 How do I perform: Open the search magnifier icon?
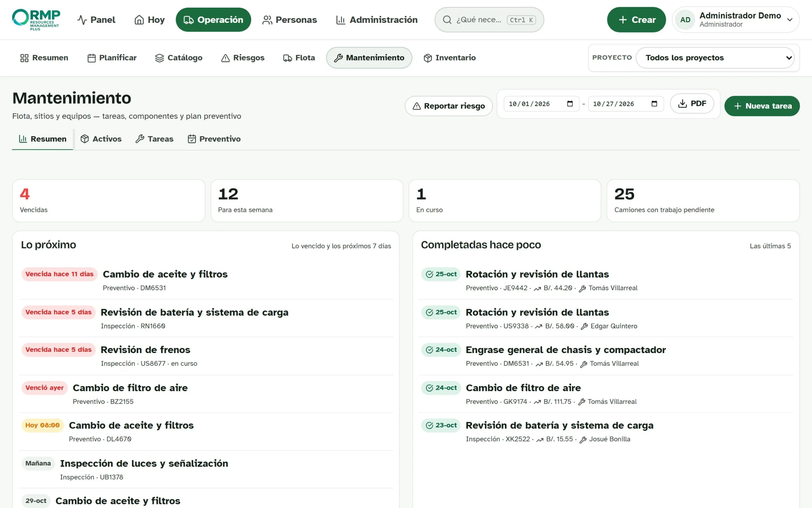[447, 20]
